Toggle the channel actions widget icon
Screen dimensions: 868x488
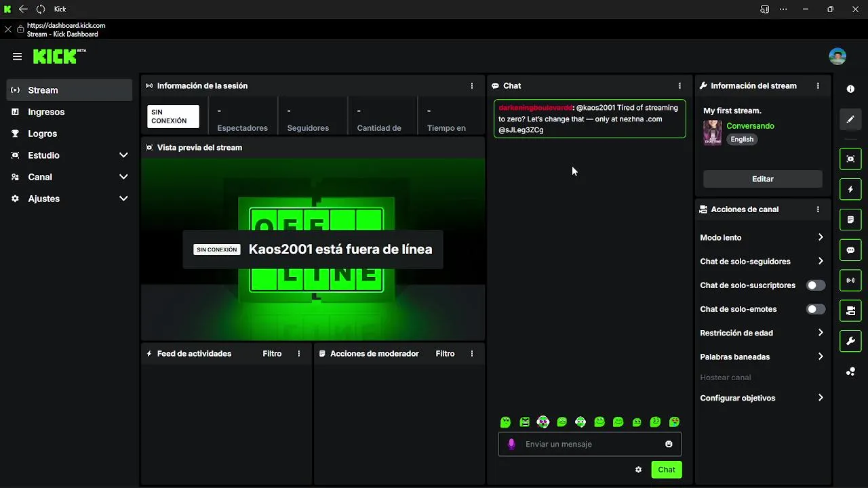tap(850, 310)
